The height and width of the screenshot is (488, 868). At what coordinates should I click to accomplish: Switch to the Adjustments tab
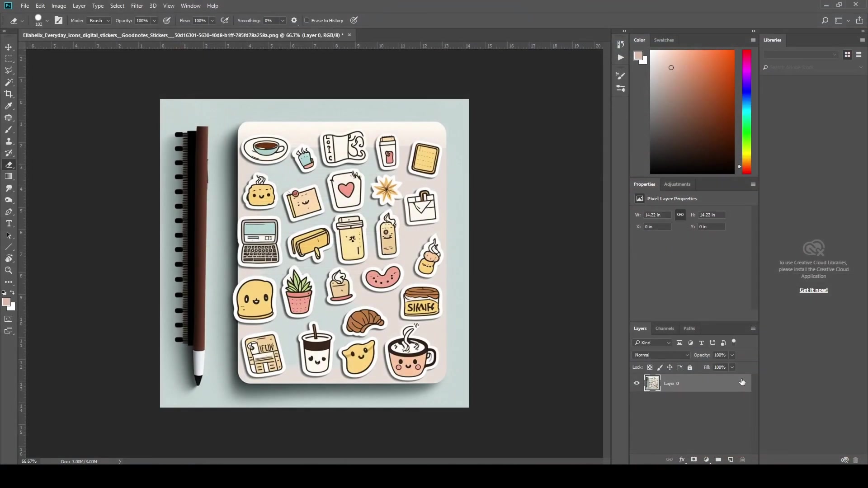[x=677, y=184]
